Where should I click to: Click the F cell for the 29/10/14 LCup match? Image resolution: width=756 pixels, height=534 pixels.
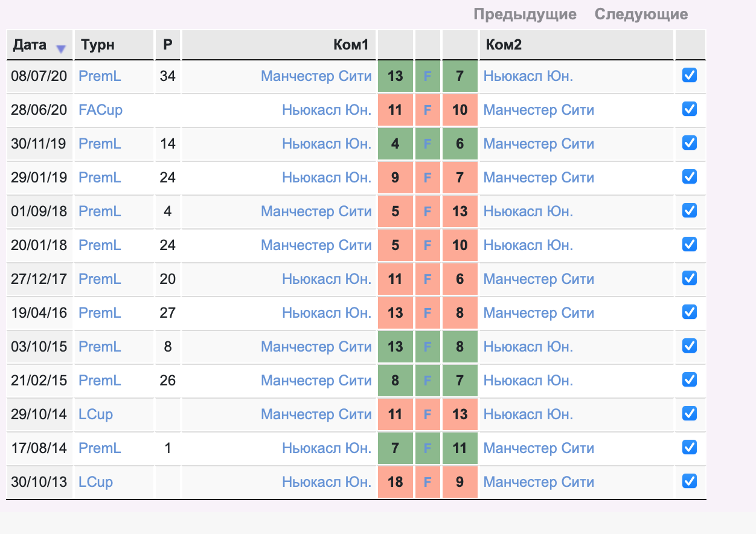pyautogui.click(x=428, y=414)
